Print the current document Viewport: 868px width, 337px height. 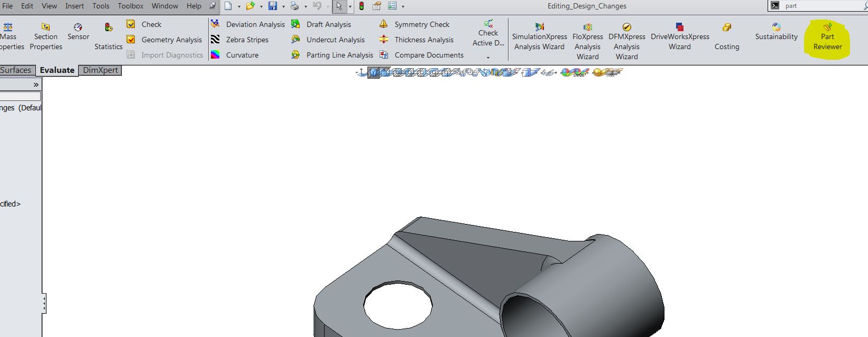click(x=295, y=6)
